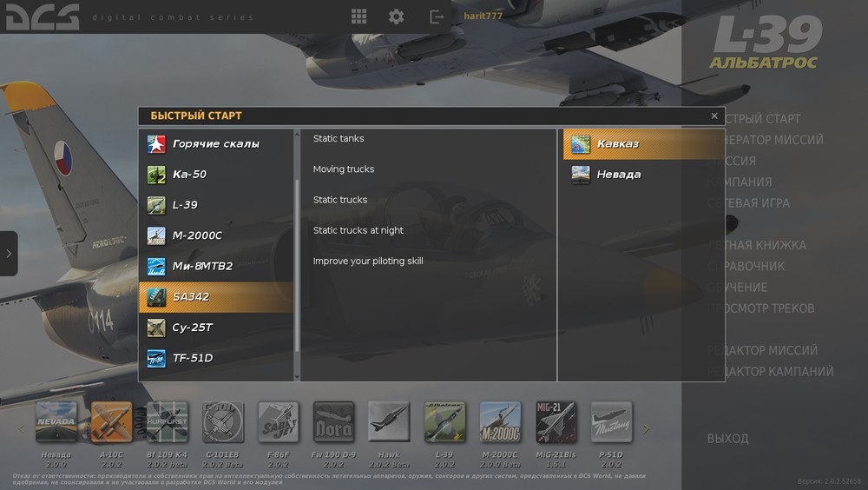The height and width of the screenshot is (490, 868).
Task: Open settings gear in top bar
Action: point(397,17)
